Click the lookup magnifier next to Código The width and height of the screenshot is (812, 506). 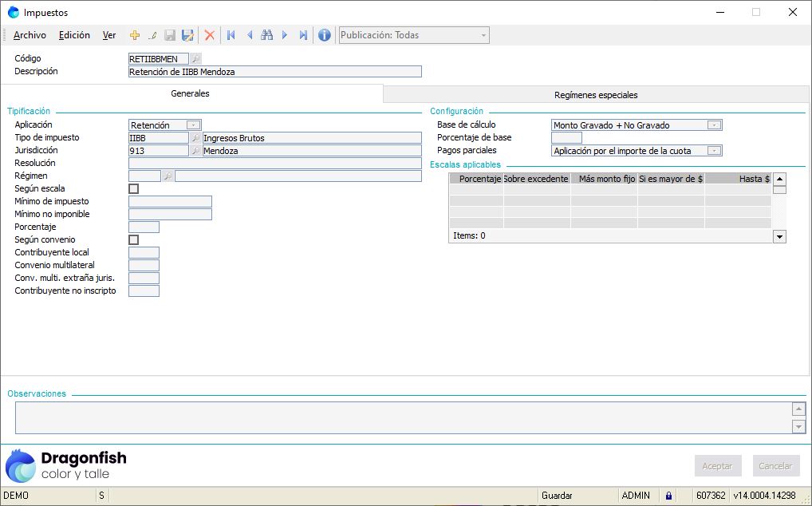195,59
